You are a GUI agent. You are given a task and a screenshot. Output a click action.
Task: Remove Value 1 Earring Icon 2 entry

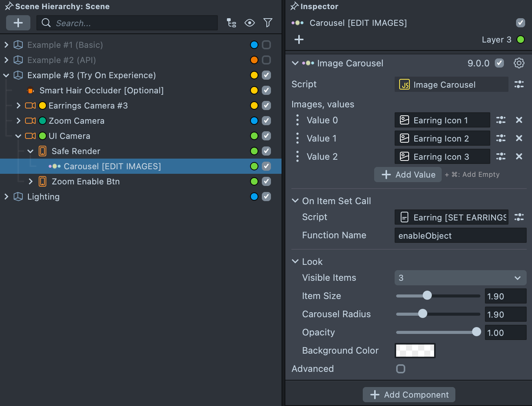point(519,138)
